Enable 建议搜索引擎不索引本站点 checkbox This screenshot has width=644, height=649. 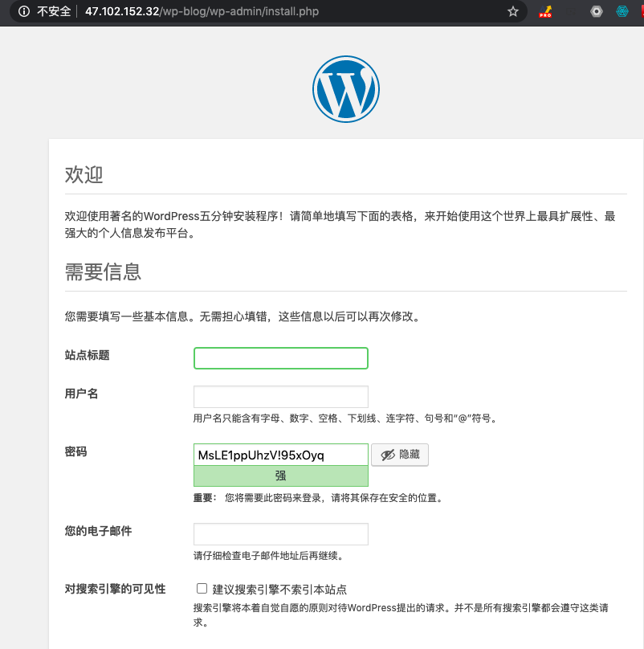coord(202,588)
